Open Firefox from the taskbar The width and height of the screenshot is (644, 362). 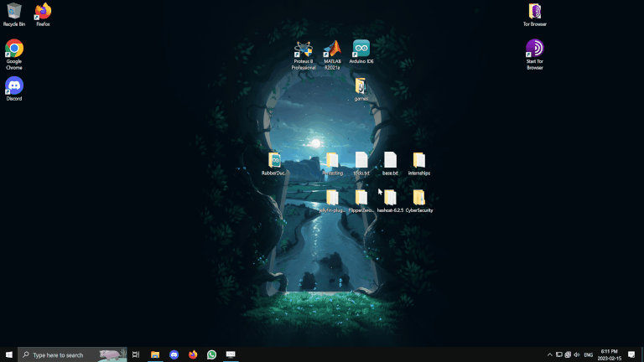pyautogui.click(x=193, y=354)
